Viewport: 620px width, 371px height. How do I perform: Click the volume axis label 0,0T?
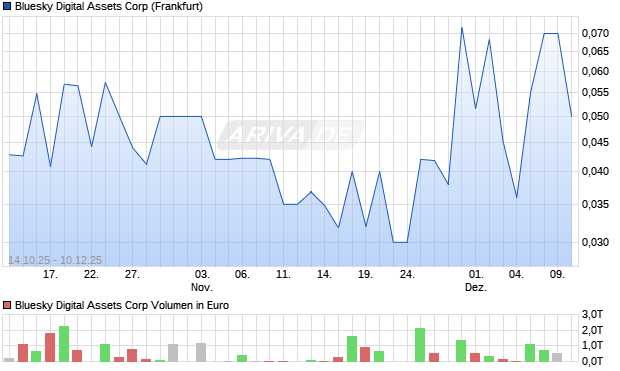(x=592, y=361)
